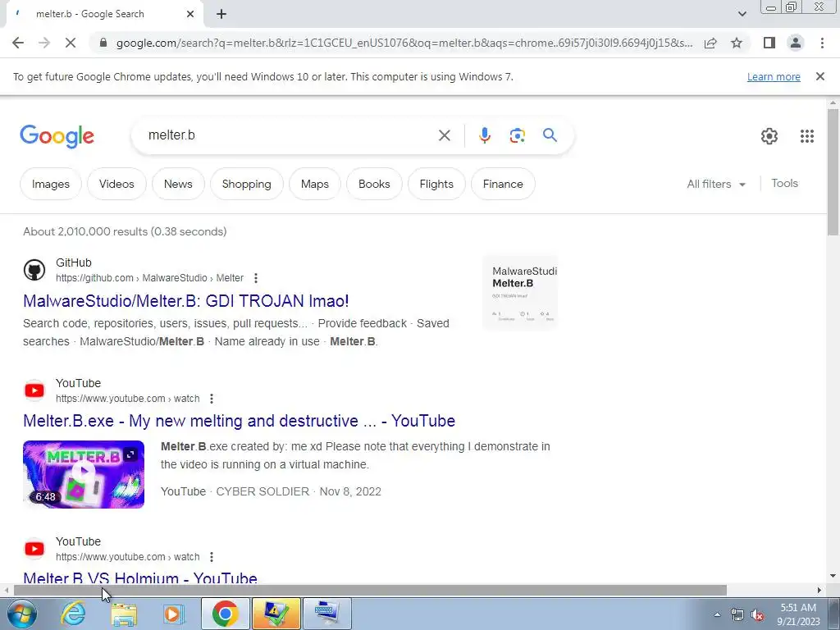Click the horizontal scrollbar thumb
The height and width of the screenshot is (630, 840).
point(370,590)
